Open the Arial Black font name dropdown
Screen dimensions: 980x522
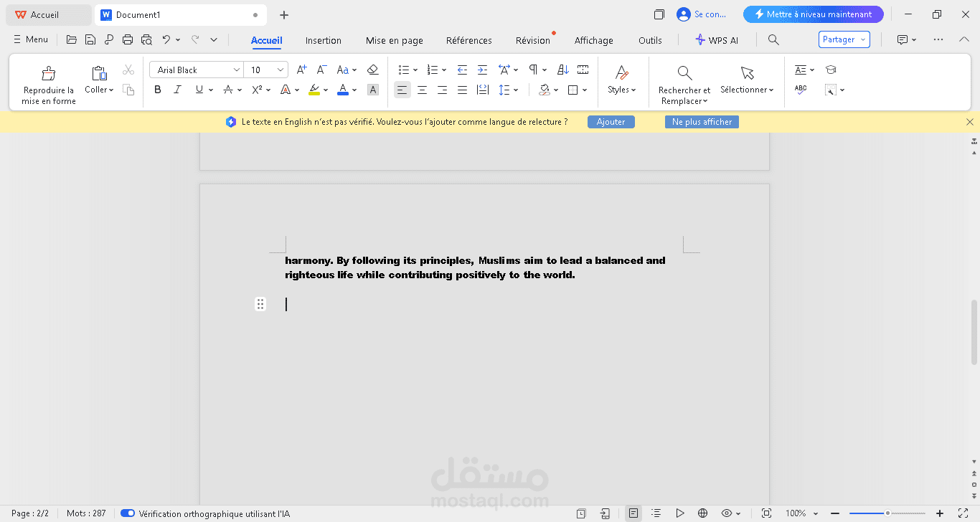237,70
